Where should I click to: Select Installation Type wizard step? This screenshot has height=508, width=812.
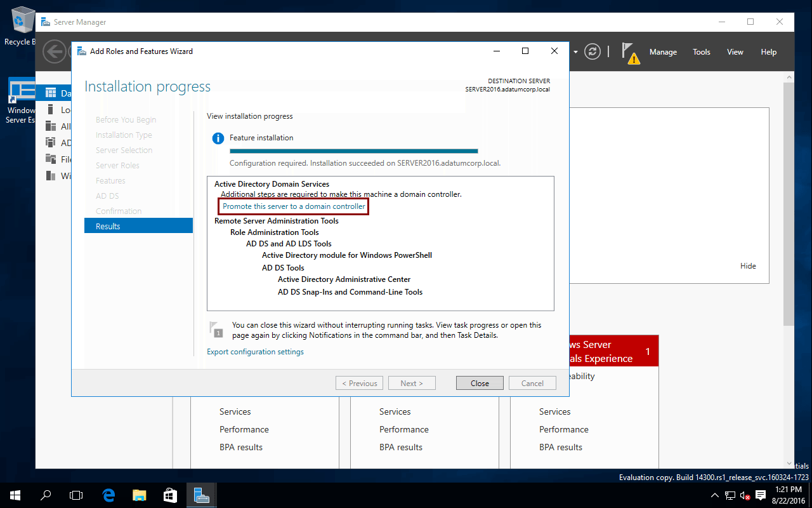(124, 135)
